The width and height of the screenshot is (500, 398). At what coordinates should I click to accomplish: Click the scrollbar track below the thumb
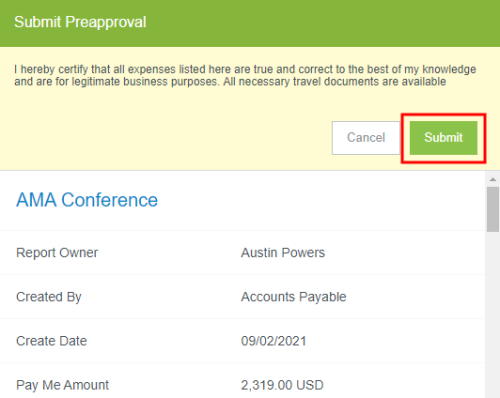tap(493, 313)
